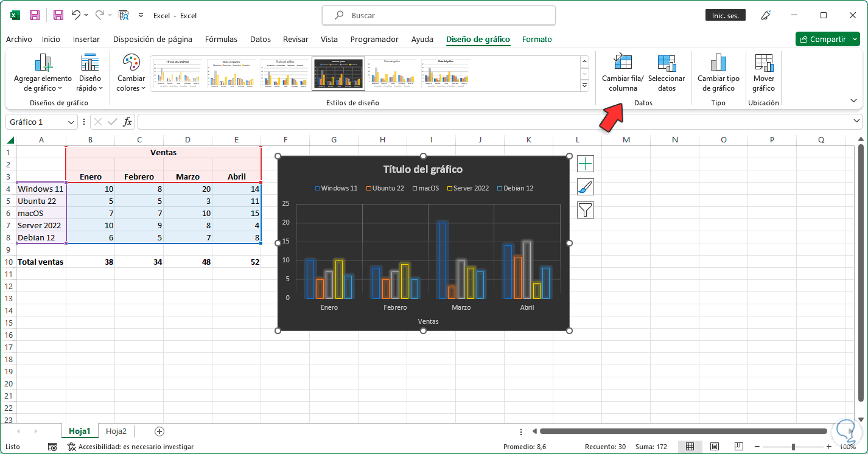This screenshot has width=868, height=454.
Task: Expand the formula bar
Action: (858, 122)
